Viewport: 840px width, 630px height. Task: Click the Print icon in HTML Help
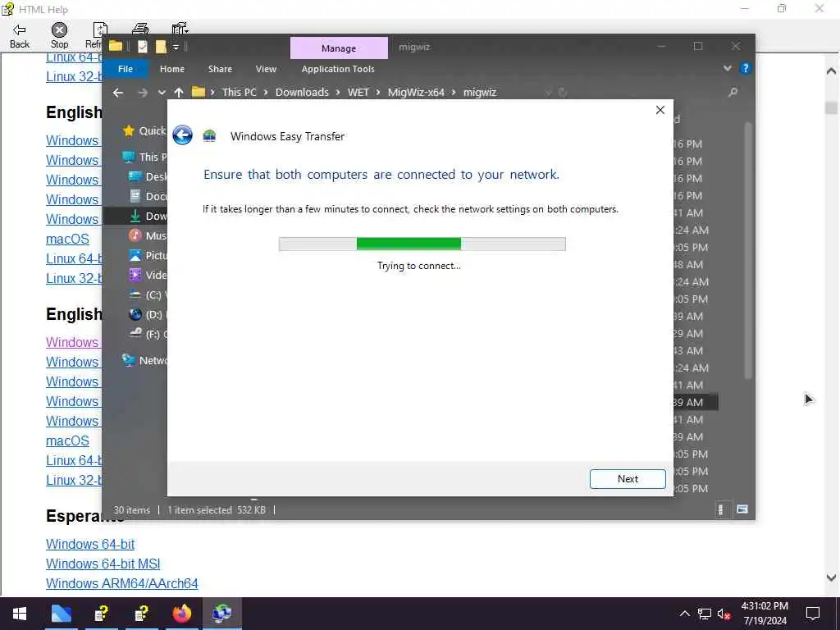[x=139, y=30]
